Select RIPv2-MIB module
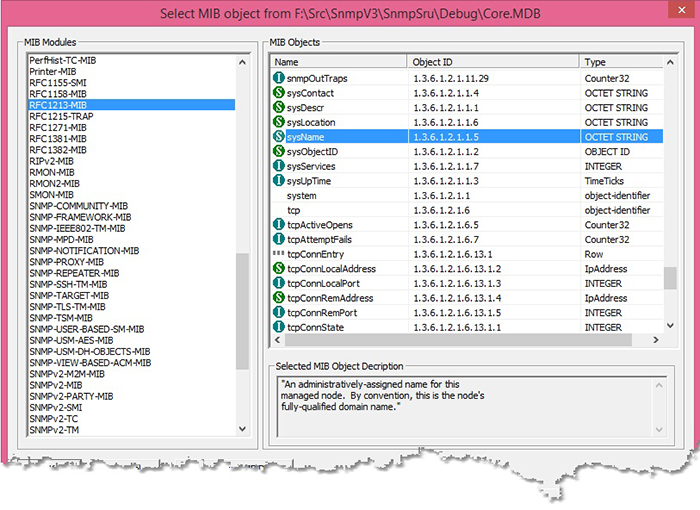The width and height of the screenshot is (700, 510). click(x=51, y=161)
